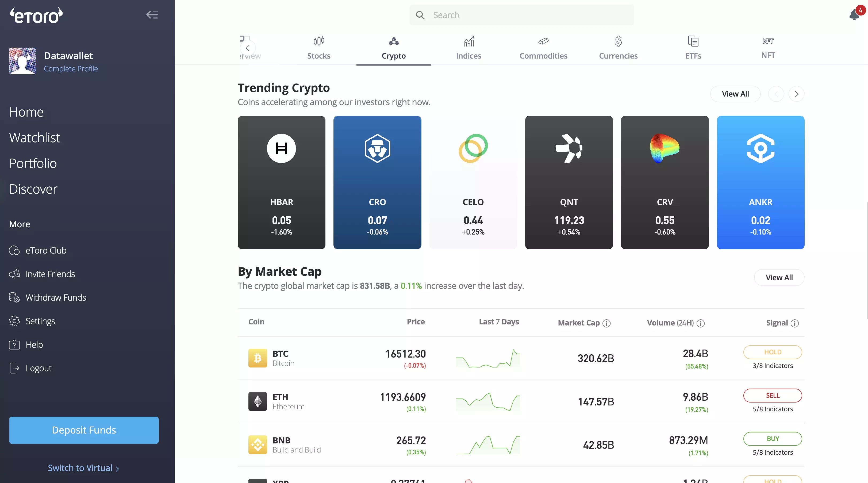Click the Withdraw Funds coins icon
The height and width of the screenshot is (483, 868).
14,298
